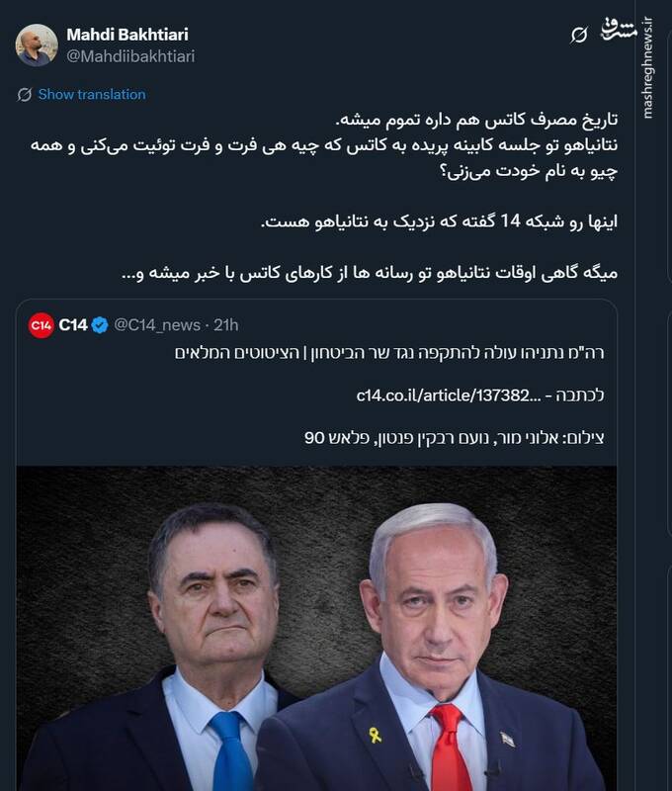Open the Show translation link
672x791 pixels.
pos(92,94)
